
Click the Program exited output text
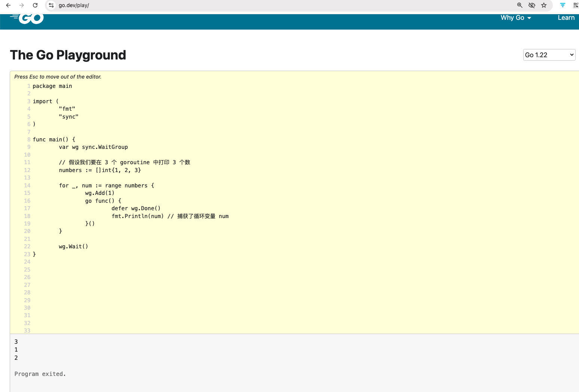40,374
